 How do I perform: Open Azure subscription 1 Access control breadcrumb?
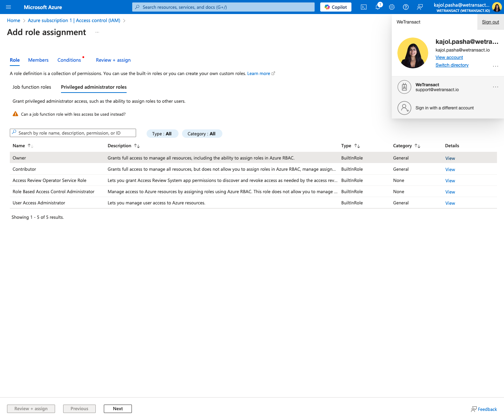(x=74, y=20)
